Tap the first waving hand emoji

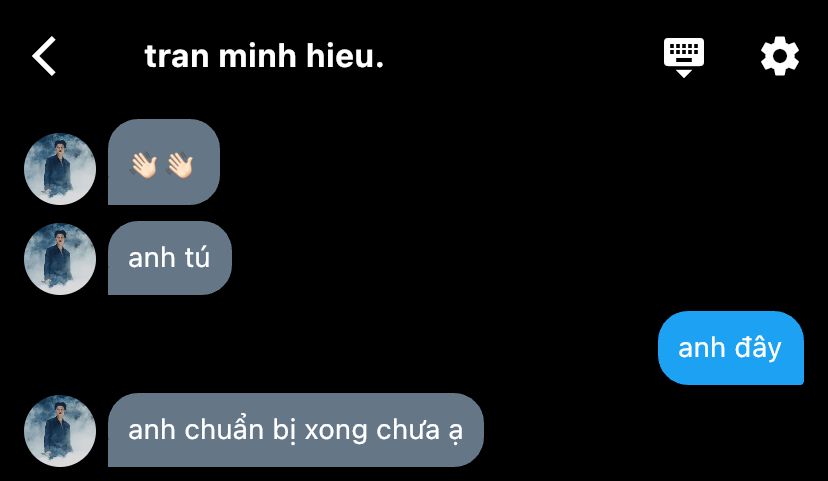(144, 165)
